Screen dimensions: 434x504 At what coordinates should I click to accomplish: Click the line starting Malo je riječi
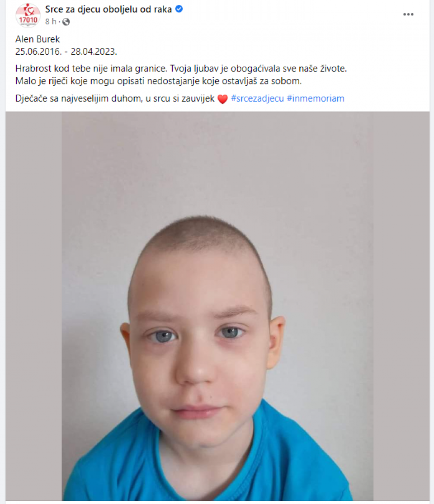(159, 81)
